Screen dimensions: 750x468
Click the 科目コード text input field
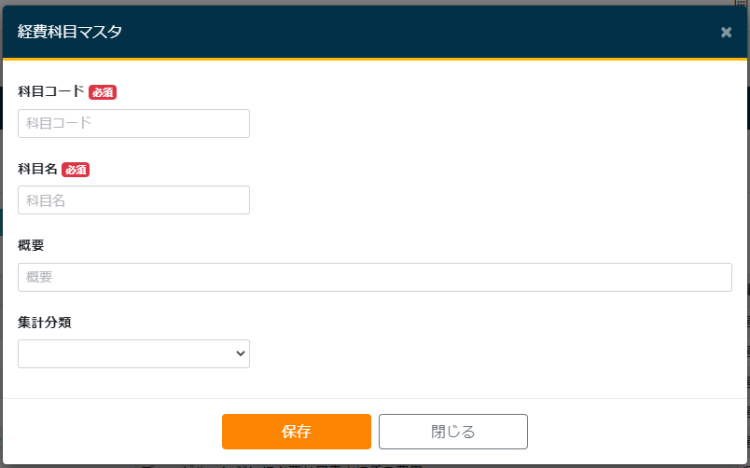pos(134,123)
